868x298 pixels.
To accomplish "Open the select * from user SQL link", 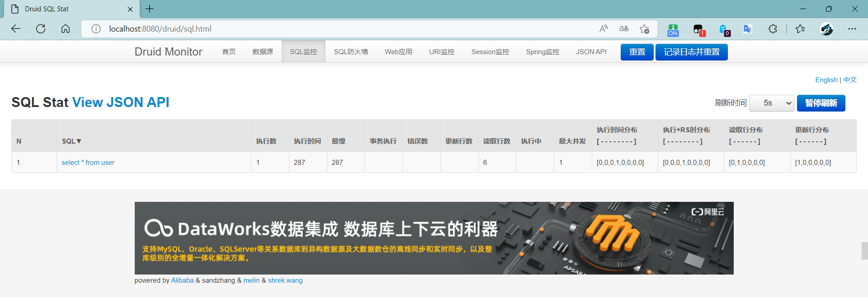I will (88, 163).
